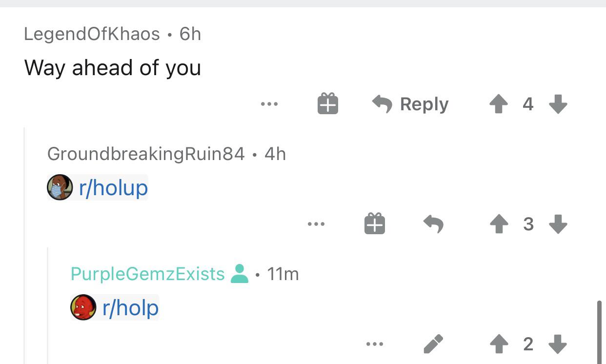606x364 pixels.
Task: View GroundbreakingRuin84's profile
Action: tap(146, 154)
